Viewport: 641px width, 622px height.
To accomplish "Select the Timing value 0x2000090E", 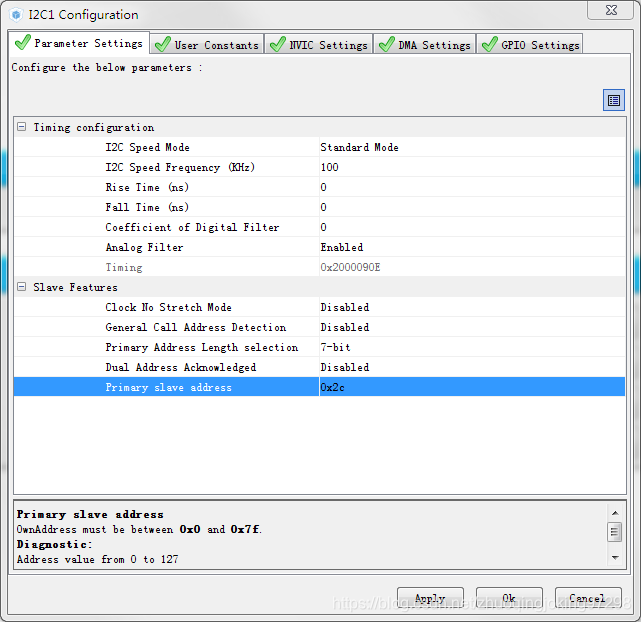I will [x=472, y=267].
